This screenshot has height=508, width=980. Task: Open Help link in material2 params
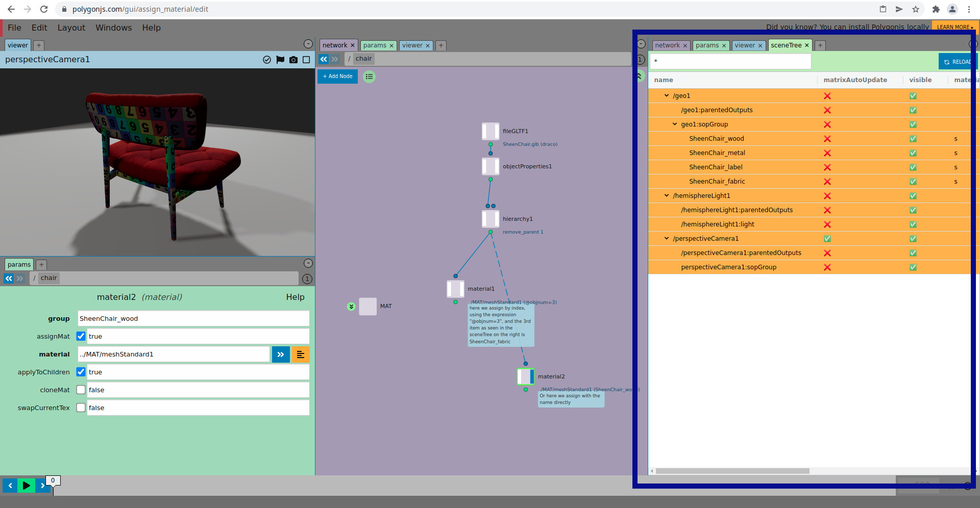(295, 297)
